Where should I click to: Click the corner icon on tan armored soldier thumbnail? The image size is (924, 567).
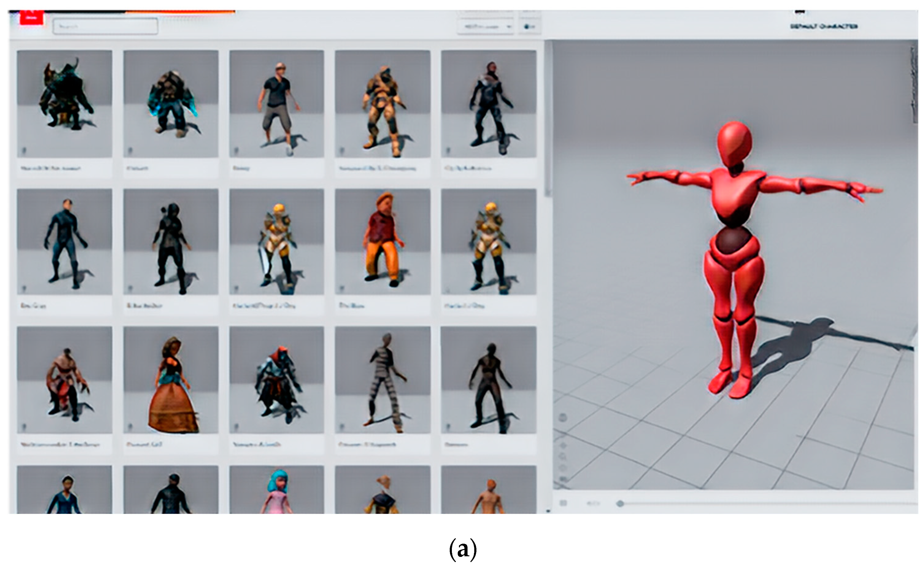pos(342,151)
